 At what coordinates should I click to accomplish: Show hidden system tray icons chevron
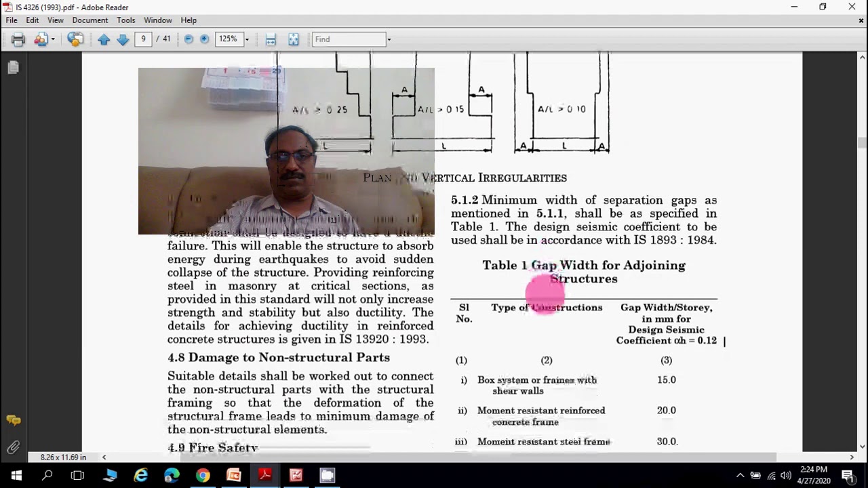(x=740, y=476)
